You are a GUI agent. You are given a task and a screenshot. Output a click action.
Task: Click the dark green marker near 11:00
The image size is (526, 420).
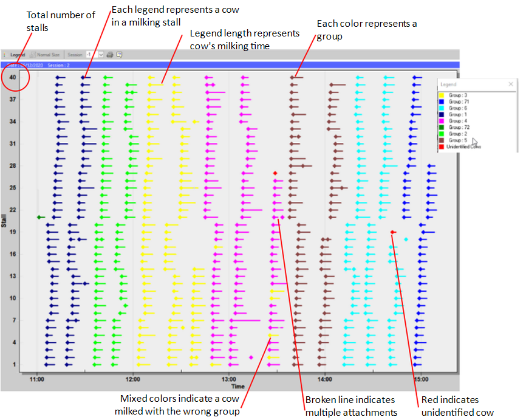(41, 217)
